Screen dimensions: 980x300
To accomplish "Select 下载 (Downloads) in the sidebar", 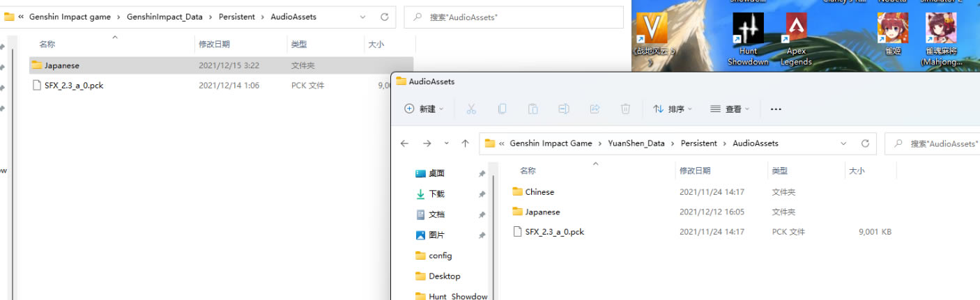I will [436, 194].
